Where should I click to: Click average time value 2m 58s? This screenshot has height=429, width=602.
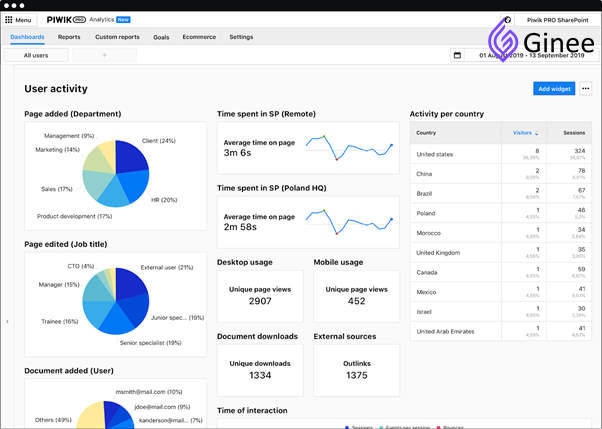click(240, 227)
